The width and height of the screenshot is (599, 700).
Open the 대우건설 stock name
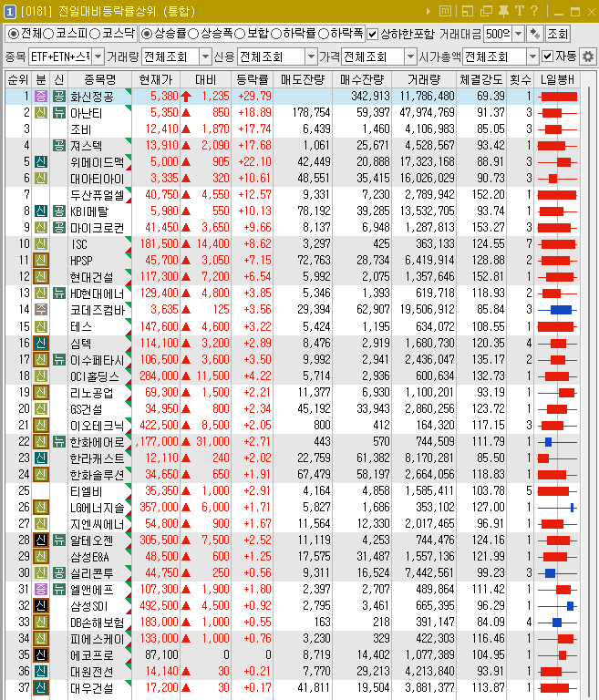coord(91,688)
